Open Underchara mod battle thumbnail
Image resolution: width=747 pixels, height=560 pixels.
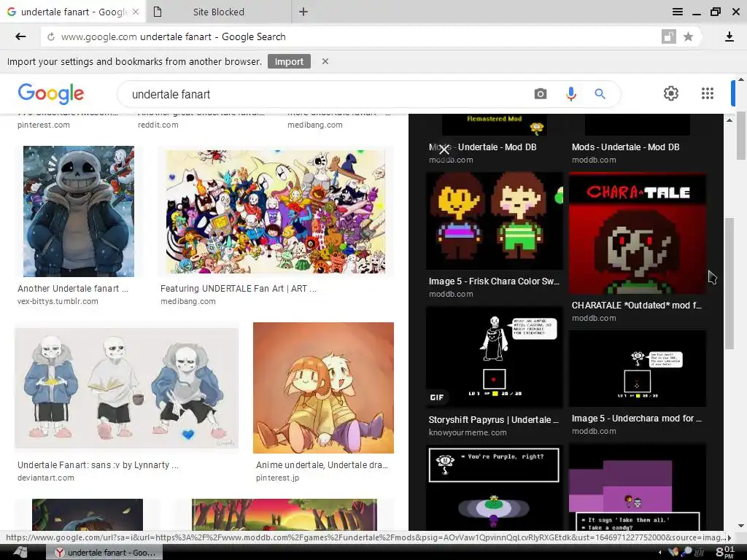pyautogui.click(x=638, y=368)
